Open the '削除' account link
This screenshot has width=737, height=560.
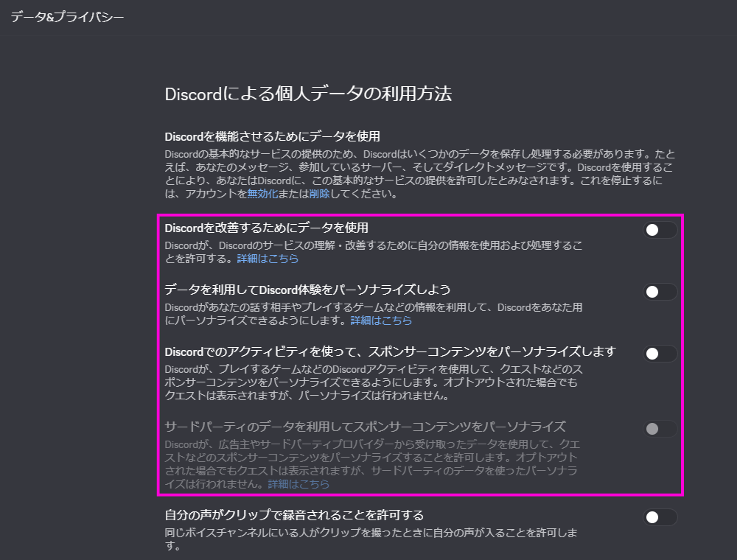tap(320, 194)
